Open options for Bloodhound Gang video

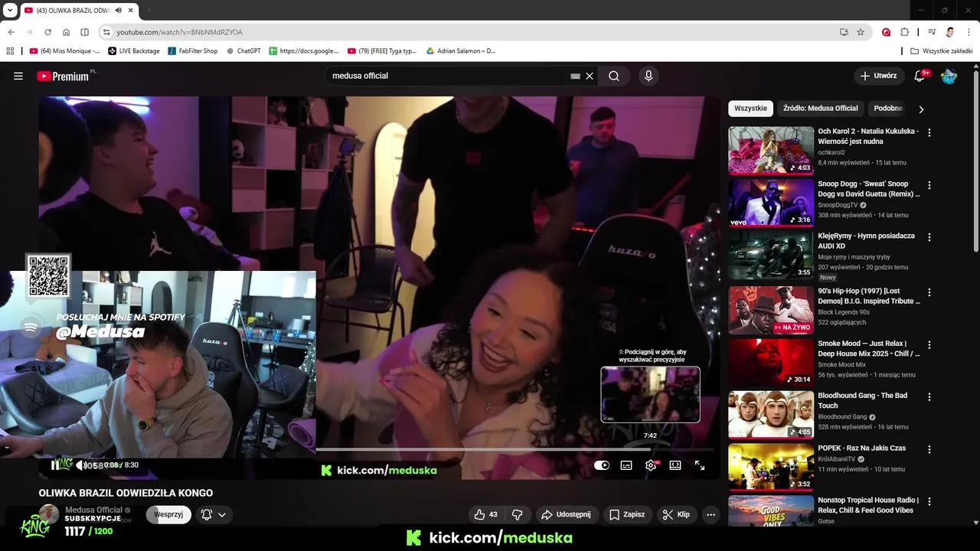tap(929, 396)
